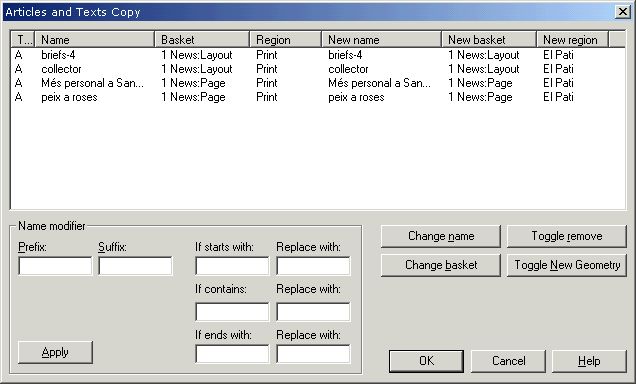The width and height of the screenshot is (636, 384).
Task: Click Print region cell of collector row
Action: (x=267, y=69)
